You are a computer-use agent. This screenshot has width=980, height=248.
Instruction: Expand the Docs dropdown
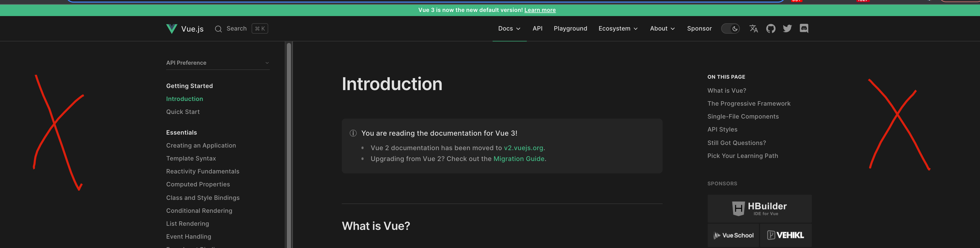coord(509,28)
